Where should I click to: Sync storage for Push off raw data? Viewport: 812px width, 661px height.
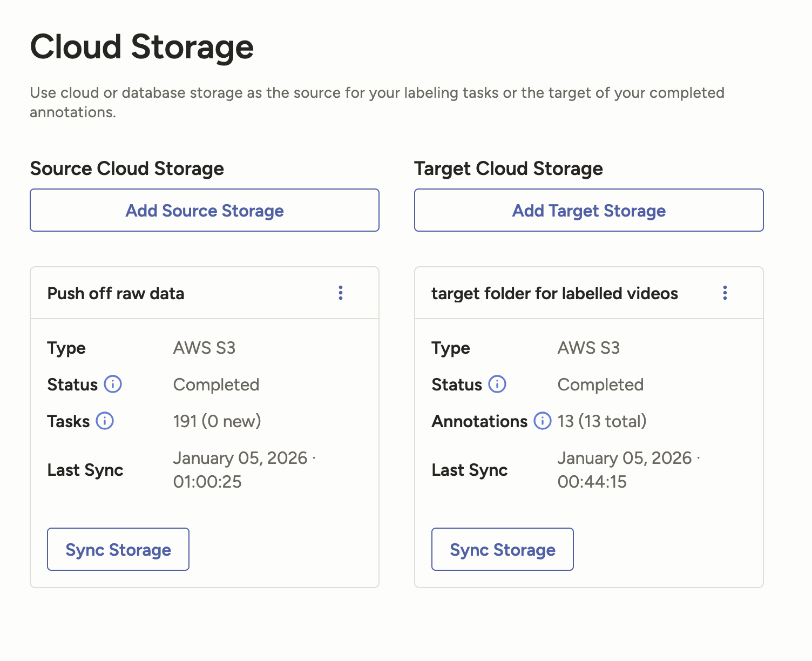tap(118, 549)
